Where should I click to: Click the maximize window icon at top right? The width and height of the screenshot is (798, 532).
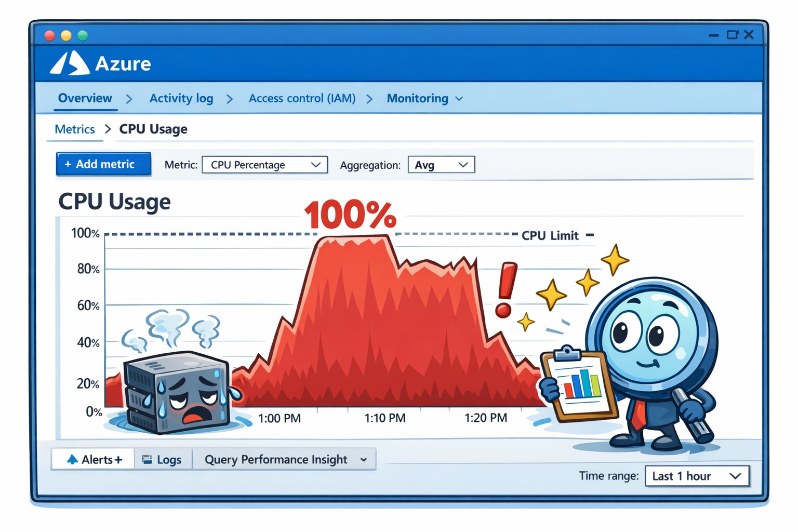click(x=733, y=35)
